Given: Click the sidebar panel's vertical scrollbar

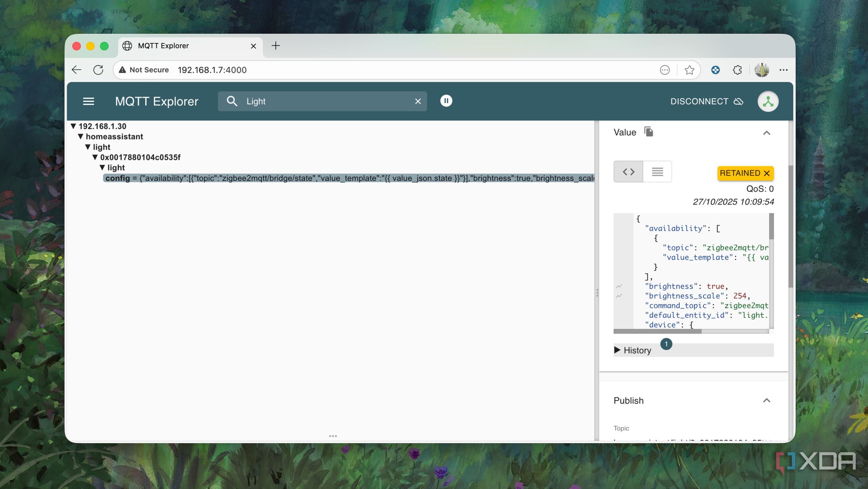Looking at the screenshot, I should click(x=790, y=226).
